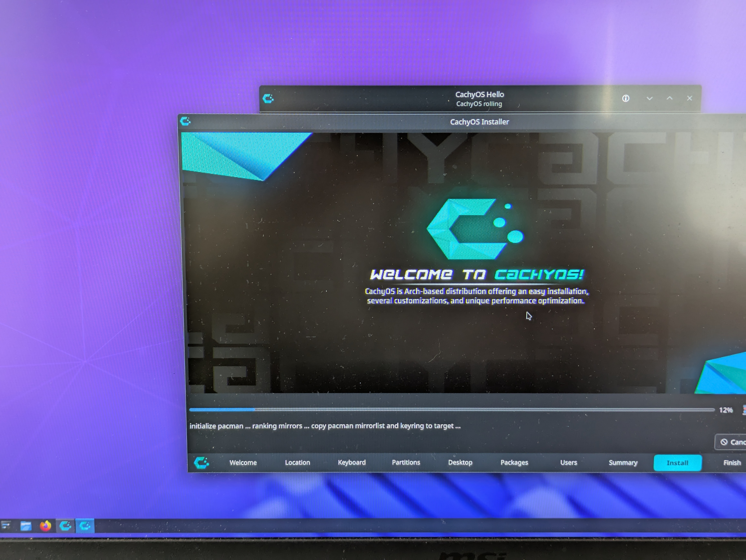Open the log viewer icon next to 12%
746x560 pixels.
tap(743, 410)
